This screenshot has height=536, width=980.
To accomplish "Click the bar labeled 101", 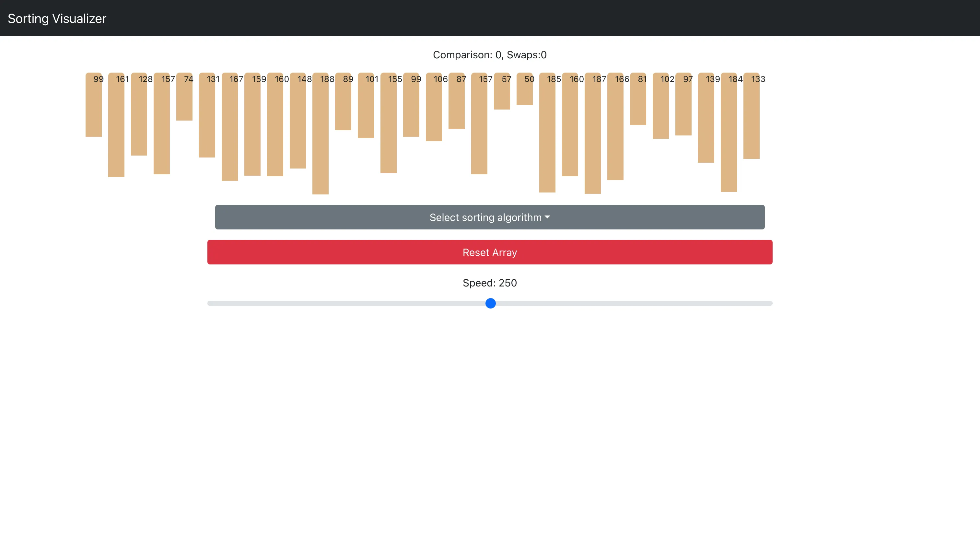I will (x=366, y=105).
